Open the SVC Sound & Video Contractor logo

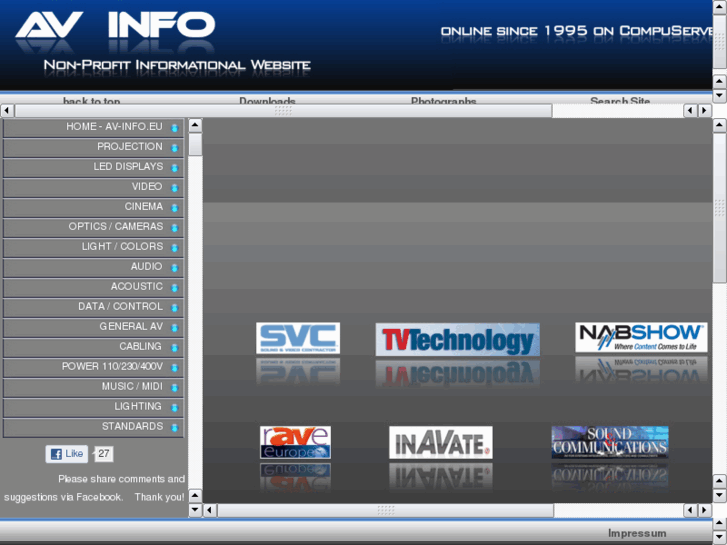pos(298,338)
